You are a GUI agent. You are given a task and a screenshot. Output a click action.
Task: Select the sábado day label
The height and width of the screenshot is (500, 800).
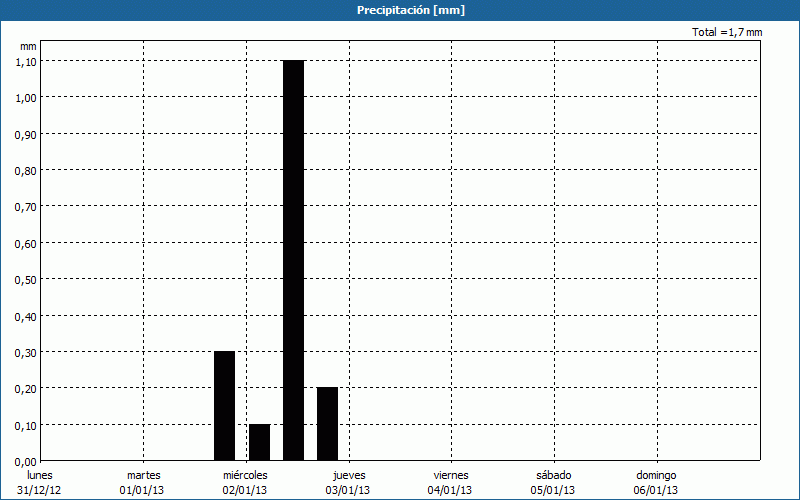553,475
